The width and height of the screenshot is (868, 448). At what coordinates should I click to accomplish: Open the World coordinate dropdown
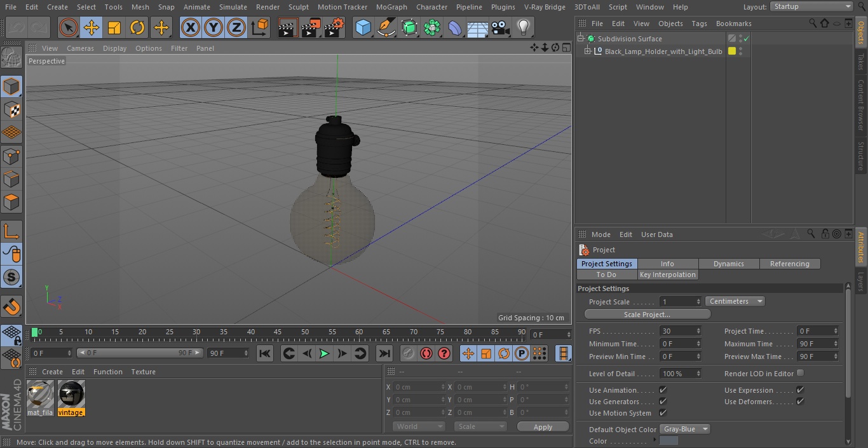pyautogui.click(x=418, y=426)
